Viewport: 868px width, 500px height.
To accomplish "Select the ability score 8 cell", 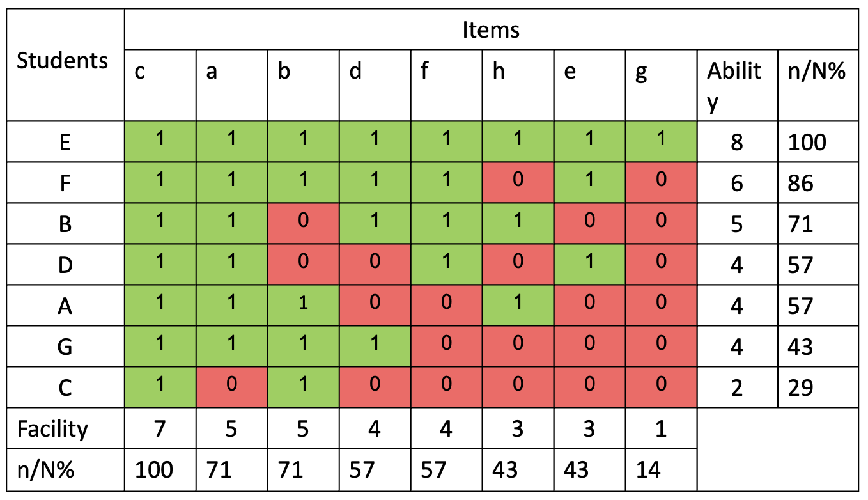I will (x=737, y=142).
